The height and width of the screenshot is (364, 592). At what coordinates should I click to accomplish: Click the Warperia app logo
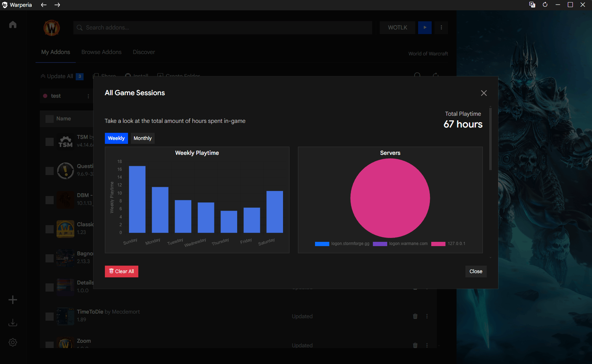tap(5, 5)
